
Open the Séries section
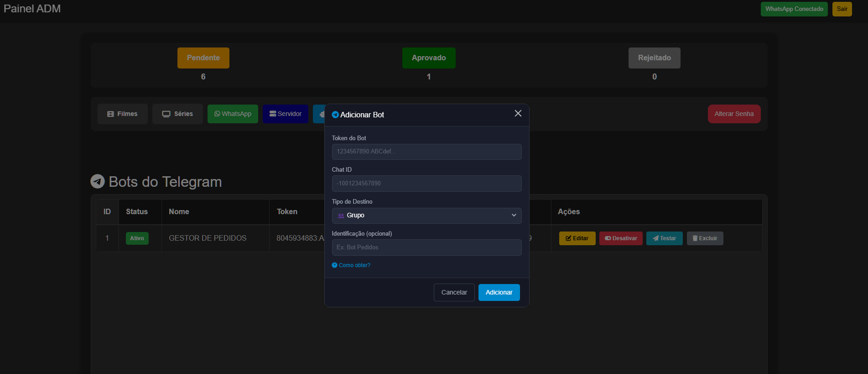click(x=177, y=114)
